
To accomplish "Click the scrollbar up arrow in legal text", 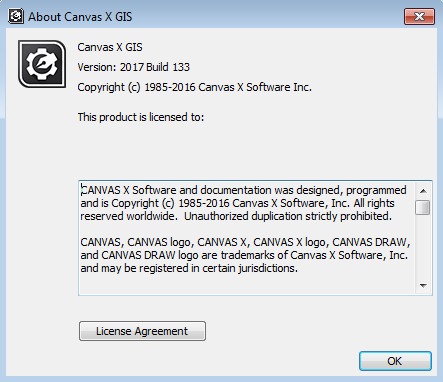I will tap(423, 191).
